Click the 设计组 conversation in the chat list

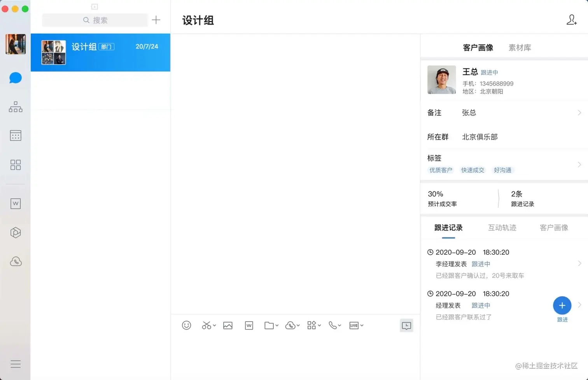click(100, 53)
